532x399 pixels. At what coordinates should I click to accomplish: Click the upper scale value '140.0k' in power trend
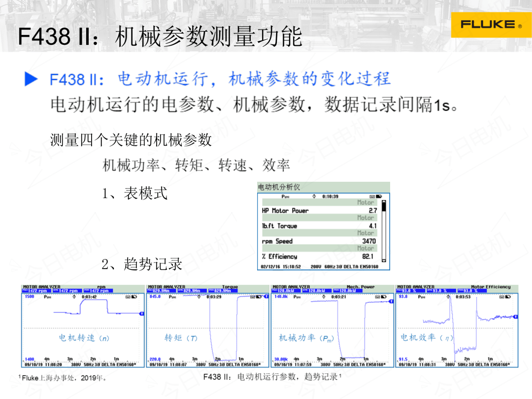(281, 297)
